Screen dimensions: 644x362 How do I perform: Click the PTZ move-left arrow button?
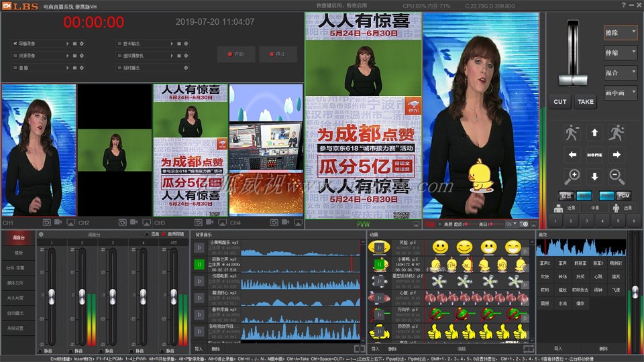pos(572,155)
